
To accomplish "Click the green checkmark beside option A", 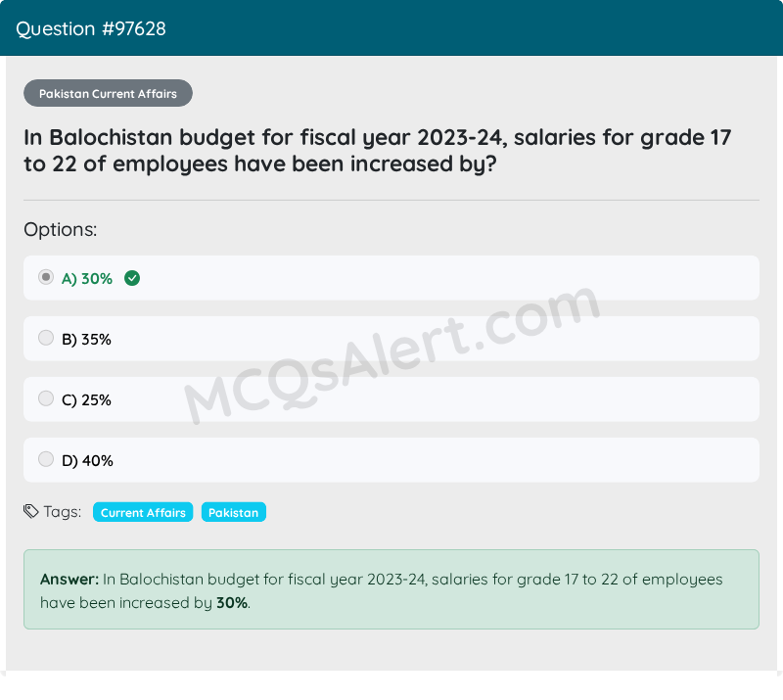I will click(x=132, y=278).
